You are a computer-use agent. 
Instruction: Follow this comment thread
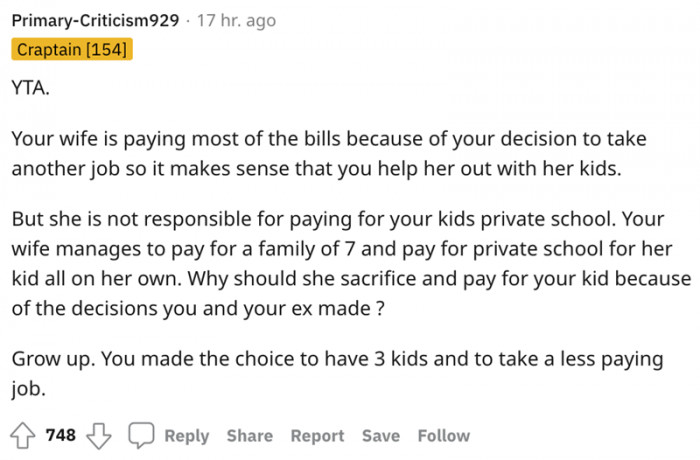pyautogui.click(x=443, y=435)
